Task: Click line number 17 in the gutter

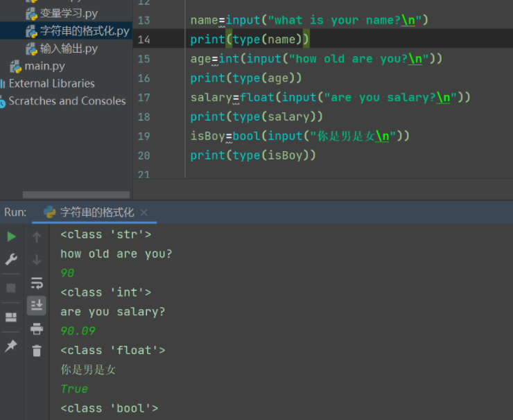Action: pyautogui.click(x=144, y=98)
